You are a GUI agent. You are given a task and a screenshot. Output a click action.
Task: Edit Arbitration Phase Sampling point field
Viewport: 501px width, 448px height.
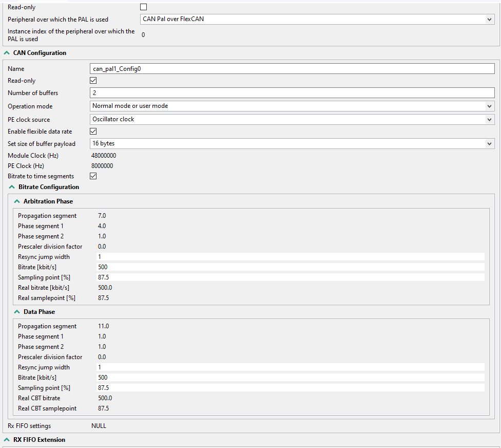point(290,277)
